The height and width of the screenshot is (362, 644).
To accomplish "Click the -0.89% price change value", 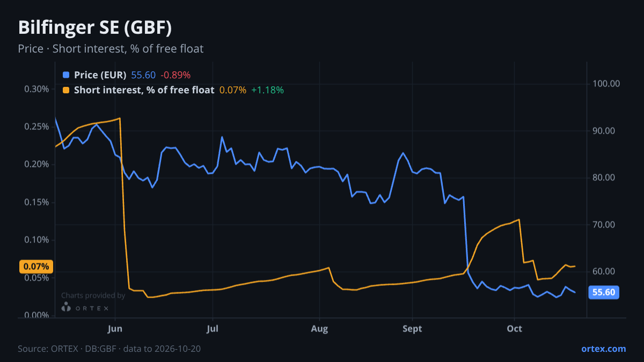I will pyautogui.click(x=175, y=75).
